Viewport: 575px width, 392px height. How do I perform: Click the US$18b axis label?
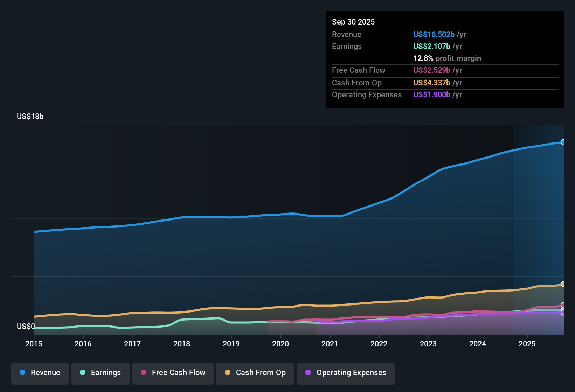coord(30,116)
